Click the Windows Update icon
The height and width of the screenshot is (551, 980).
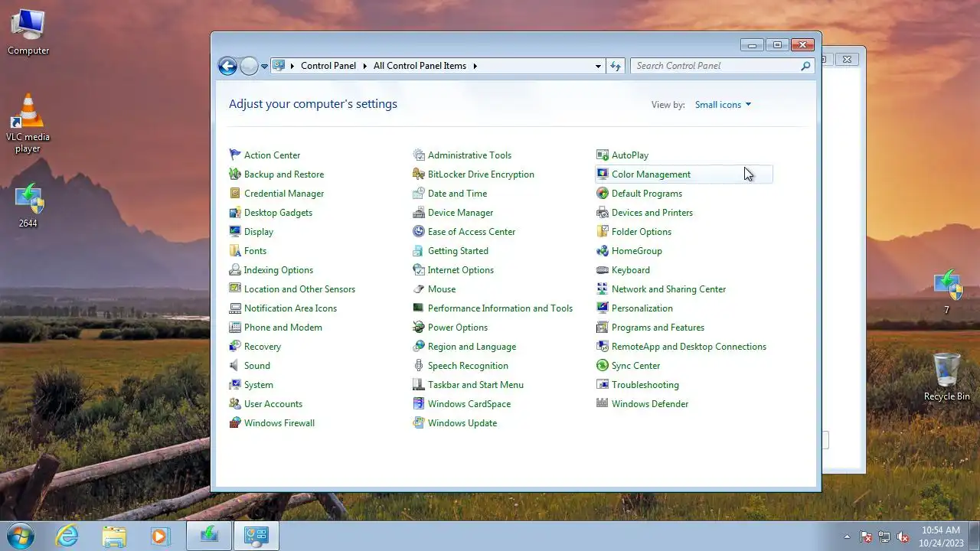(419, 422)
